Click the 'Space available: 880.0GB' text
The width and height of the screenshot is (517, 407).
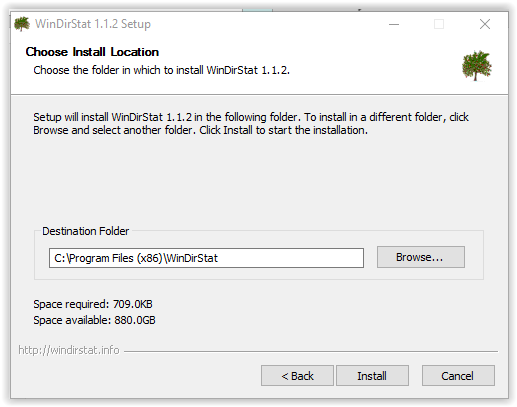(94, 320)
